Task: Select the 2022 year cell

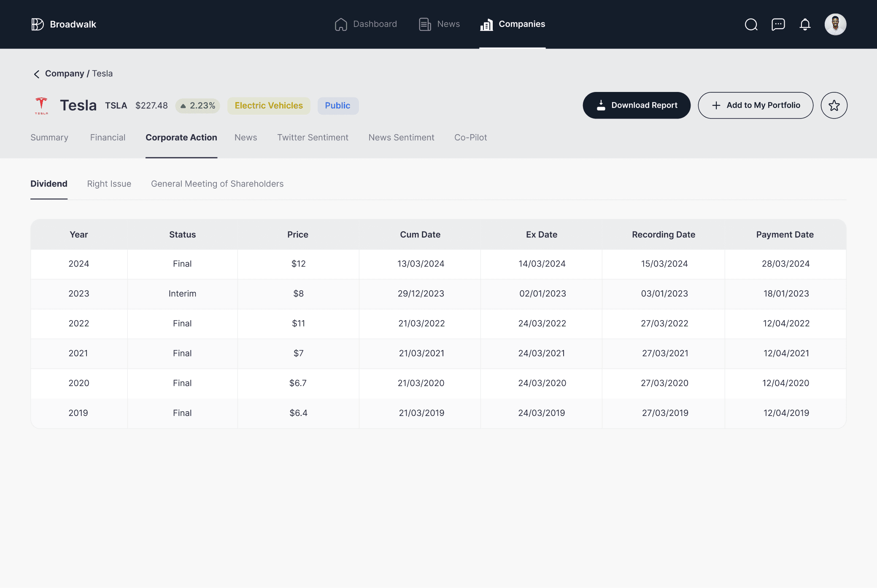Action: coord(79,324)
